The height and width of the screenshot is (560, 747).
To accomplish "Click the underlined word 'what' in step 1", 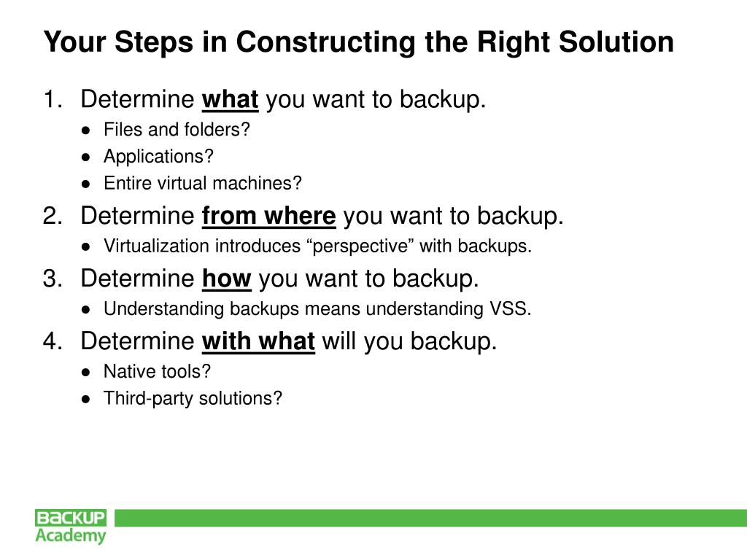I will pyautogui.click(x=230, y=100).
